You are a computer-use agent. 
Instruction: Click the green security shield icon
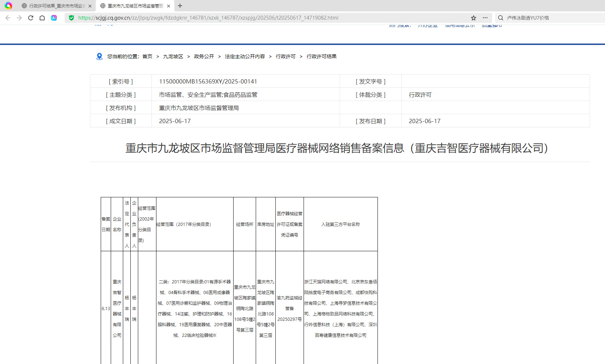click(71, 18)
